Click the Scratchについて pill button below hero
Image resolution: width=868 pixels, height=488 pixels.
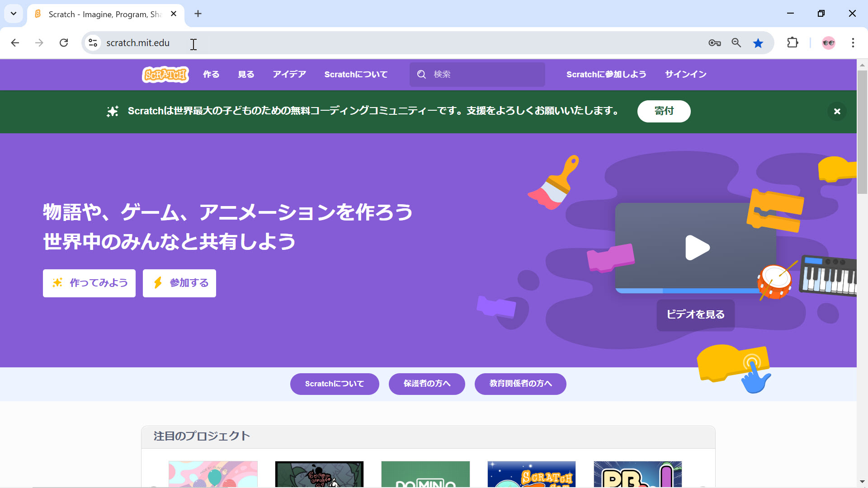tap(335, 384)
